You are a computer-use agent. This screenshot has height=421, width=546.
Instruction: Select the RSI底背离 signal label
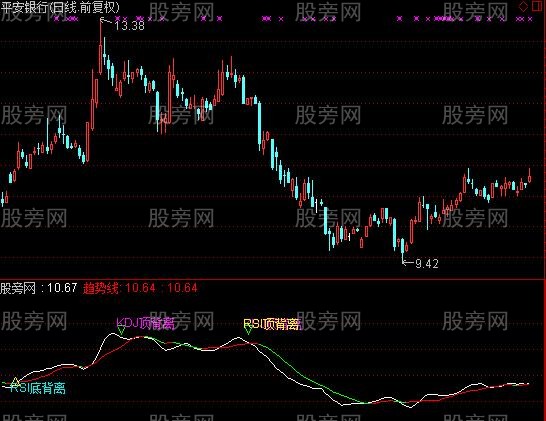[38, 388]
